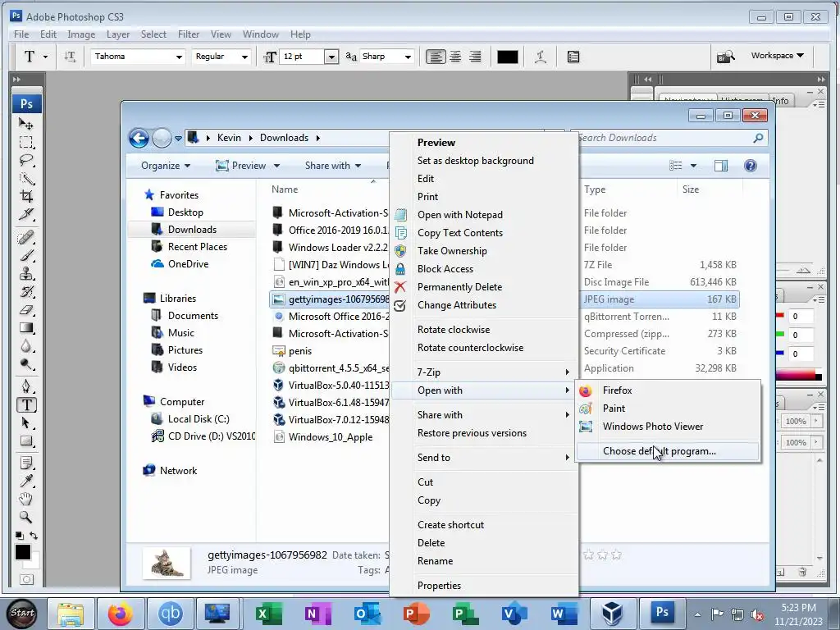The width and height of the screenshot is (840, 630).
Task: Select the Move tool in Photoshop toolbox
Action: pos(26,125)
